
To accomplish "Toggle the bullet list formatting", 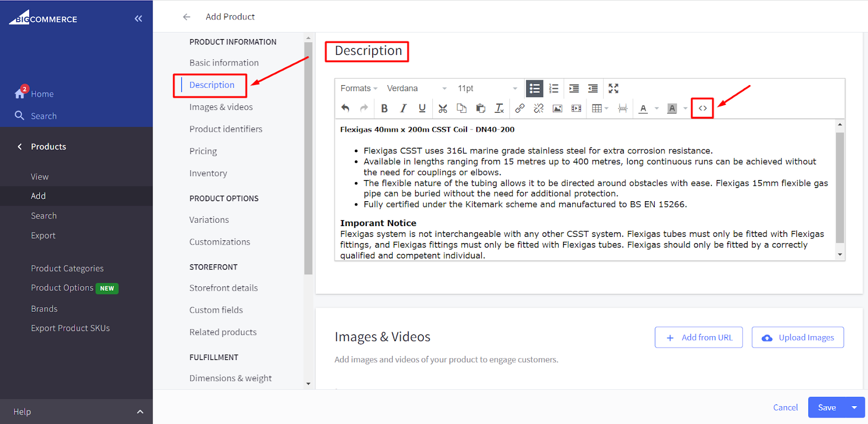I will click(535, 88).
